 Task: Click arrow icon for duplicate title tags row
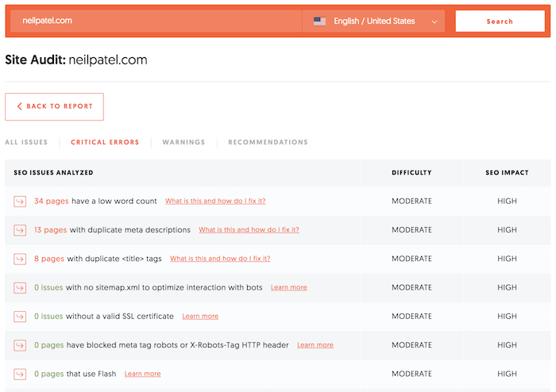20,259
